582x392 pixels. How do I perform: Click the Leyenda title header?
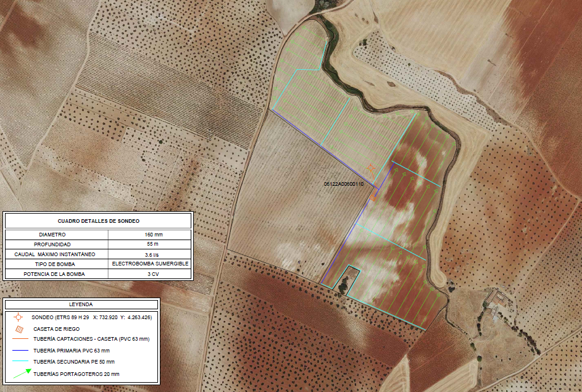pyautogui.click(x=81, y=304)
